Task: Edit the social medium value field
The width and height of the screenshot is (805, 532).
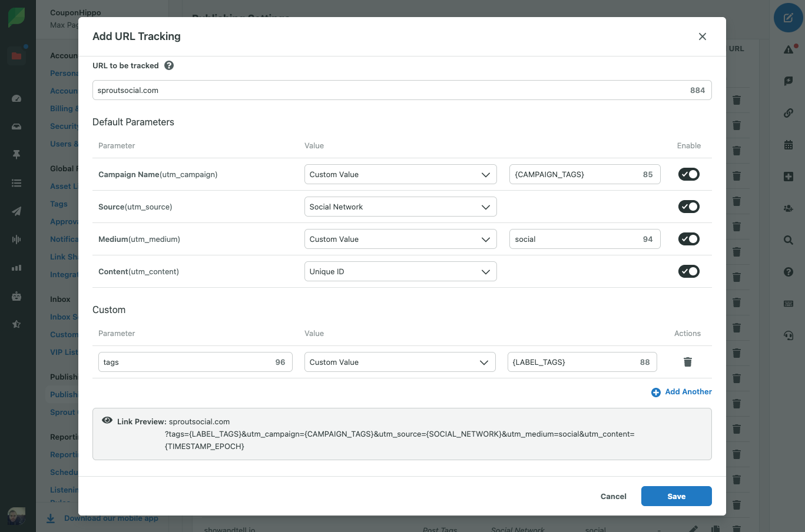Action: tap(585, 239)
